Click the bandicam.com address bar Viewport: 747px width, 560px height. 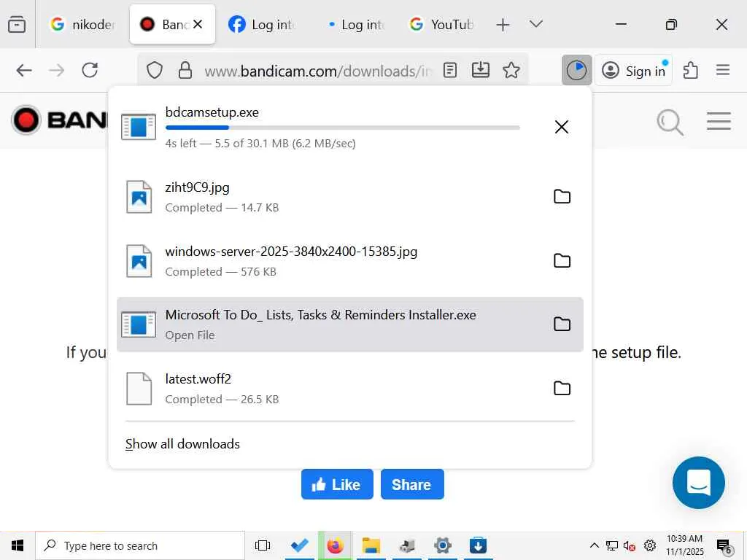[x=317, y=71]
